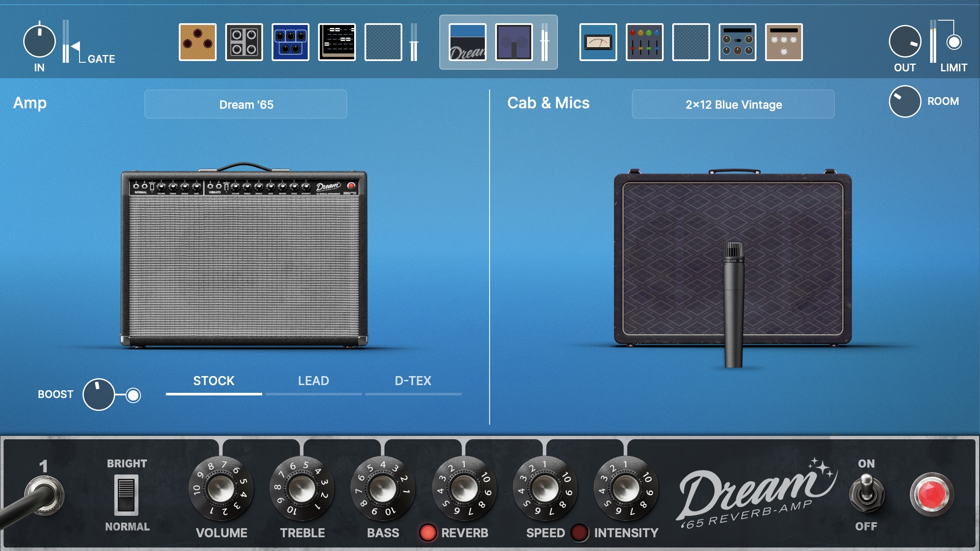Select the tan overdrive pedal in the signal chain

click(x=198, y=42)
